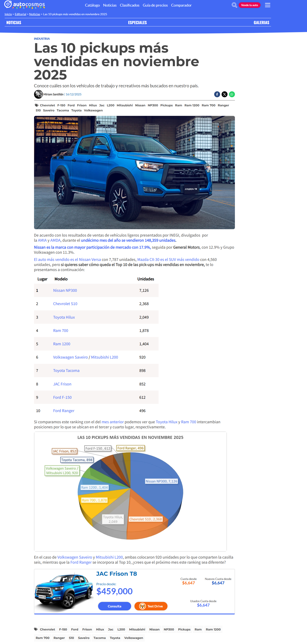This screenshot has height=644, width=307.
Task: Switch to the GALERIAS tab
Action: tap(261, 22)
